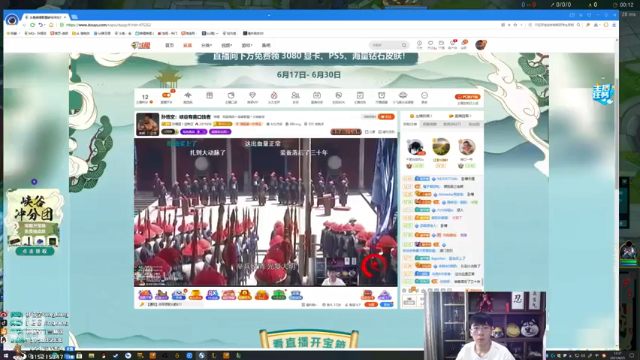This screenshot has height=360, width=640.
Task: Open the flame icon in activity toolbar
Action: coord(274,95)
